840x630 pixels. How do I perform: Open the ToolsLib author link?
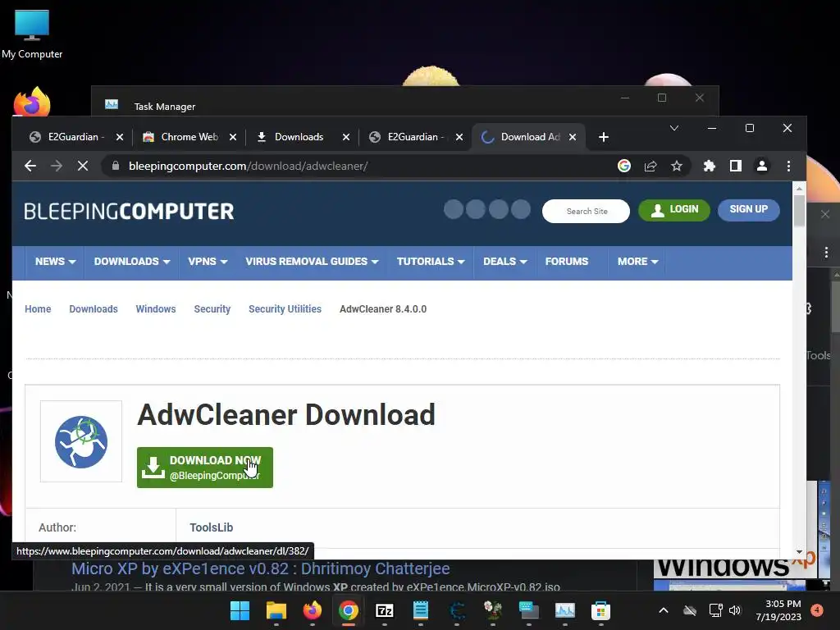point(211,527)
